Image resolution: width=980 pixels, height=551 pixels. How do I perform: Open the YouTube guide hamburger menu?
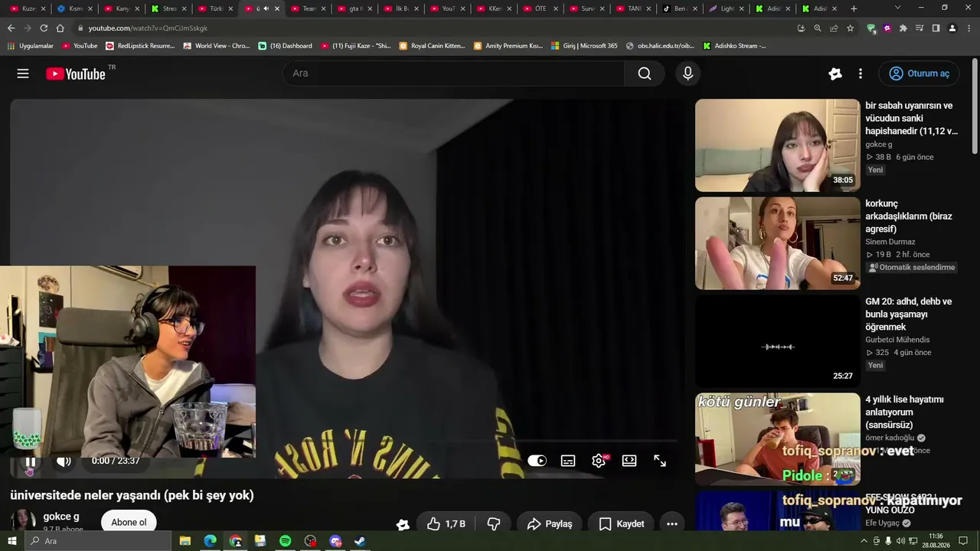coord(23,73)
